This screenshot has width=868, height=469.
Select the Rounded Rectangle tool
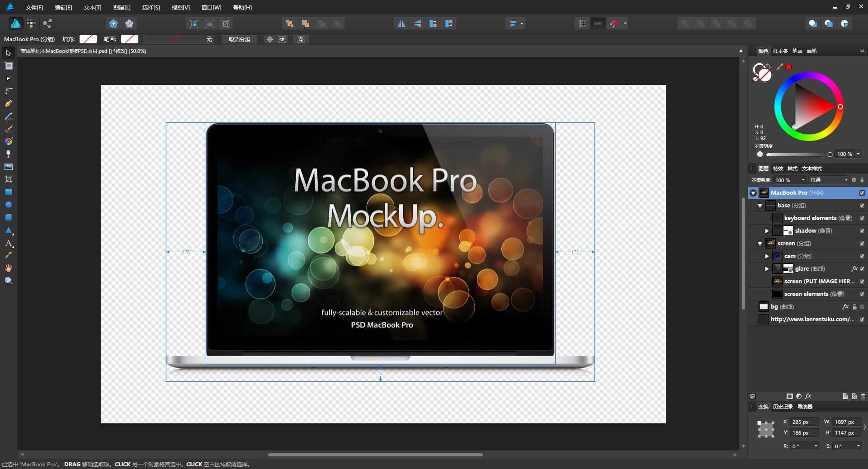pyautogui.click(x=8, y=217)
